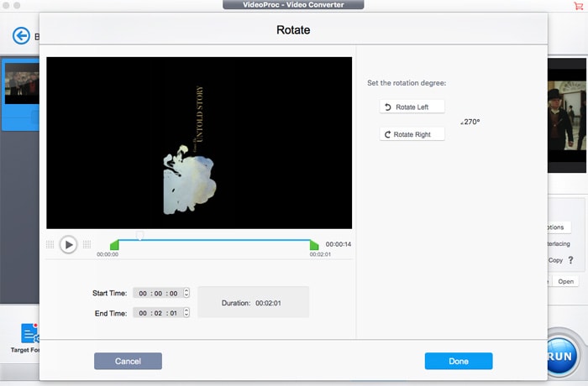Click the 270° rotation value text
Image resolution: width=588 pixels, height=386 pixels.
pyautogui.click(x=471, y=122)
